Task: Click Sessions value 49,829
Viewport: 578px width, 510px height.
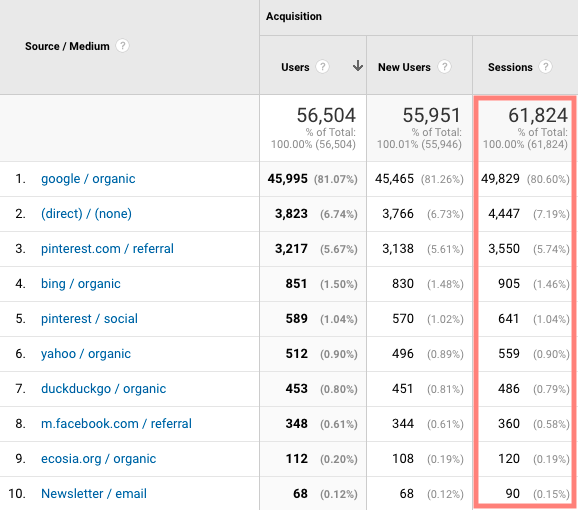Action: (500, 179)
